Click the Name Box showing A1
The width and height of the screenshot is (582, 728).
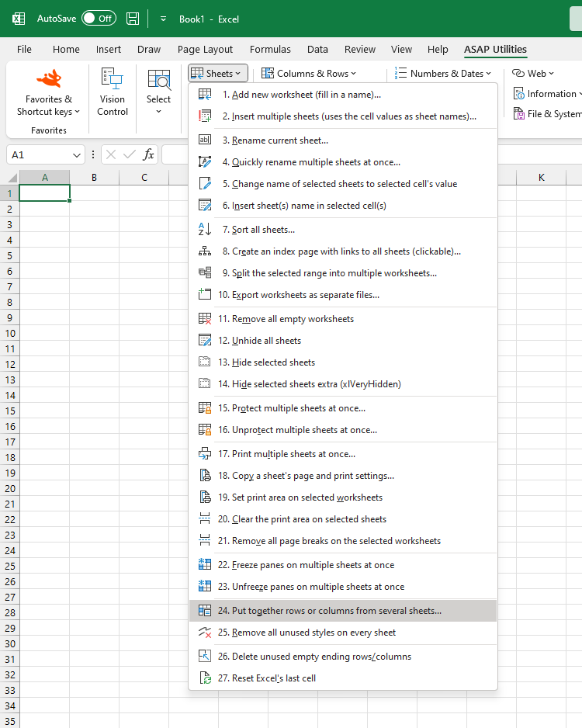46,155
